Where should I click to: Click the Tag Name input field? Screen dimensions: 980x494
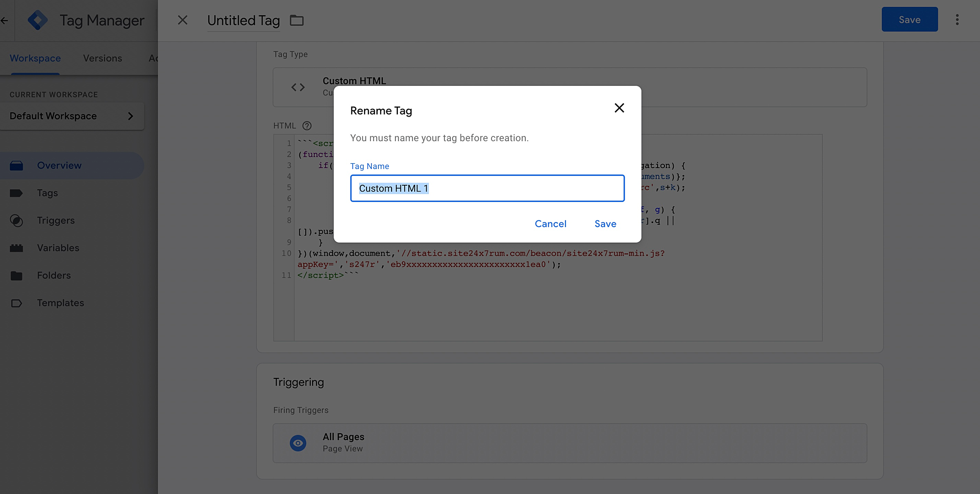[x=487, y=189]
